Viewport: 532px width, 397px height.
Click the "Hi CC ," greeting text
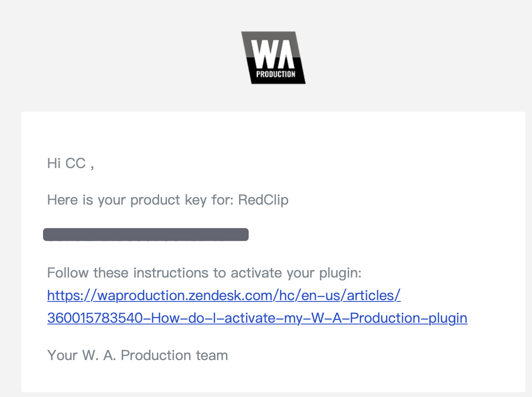click(x=70, y=164)
